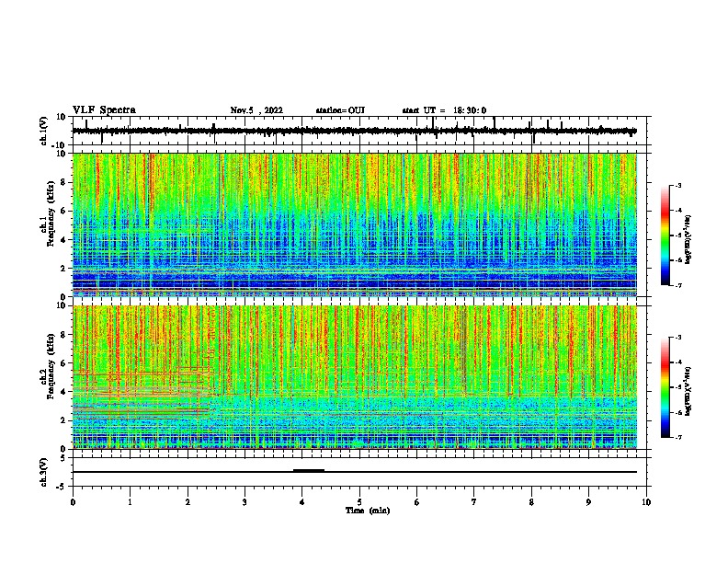Screen dimensions: 728x563
Task: Click the log(PSD) label beside ch.1 color bar
Action: click(x=688, y=239)
